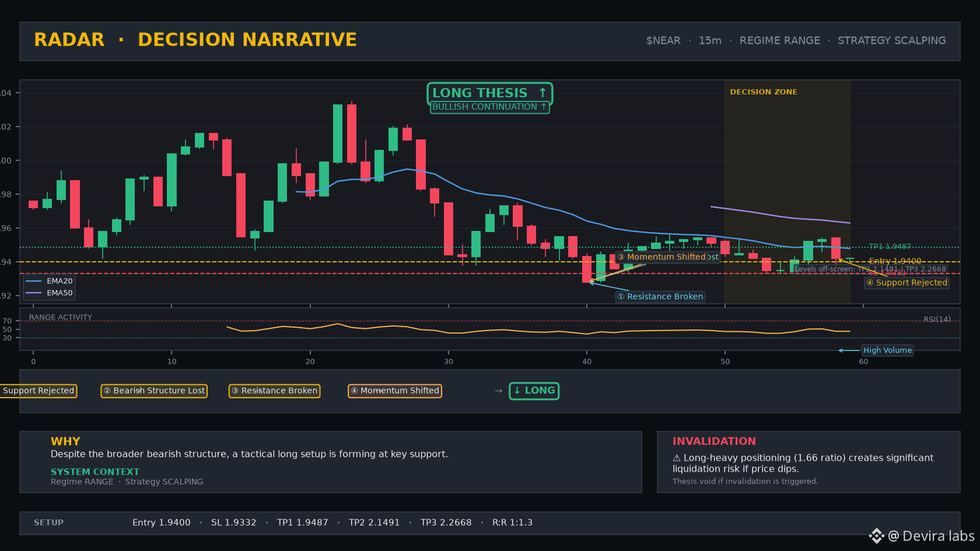Viewport: 980px width, 551px height.
Task: Click the Thesis void if invalidation text
Action: (745, 482)
